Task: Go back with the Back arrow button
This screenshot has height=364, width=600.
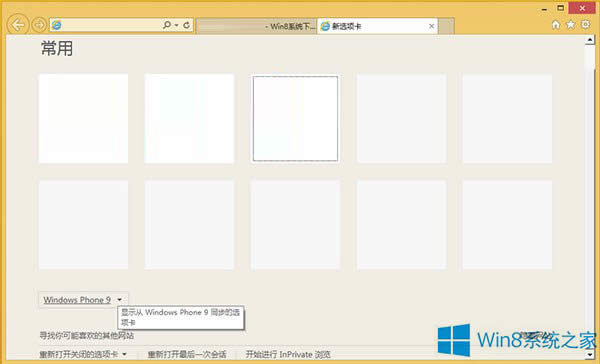Action: [18, 25]
